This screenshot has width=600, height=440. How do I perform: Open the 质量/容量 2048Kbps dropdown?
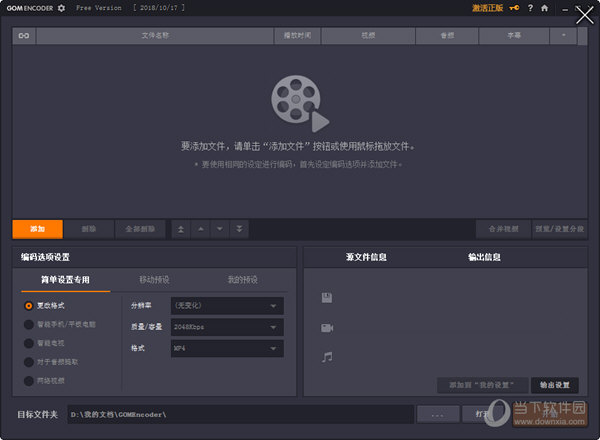(x=227, y=327)
